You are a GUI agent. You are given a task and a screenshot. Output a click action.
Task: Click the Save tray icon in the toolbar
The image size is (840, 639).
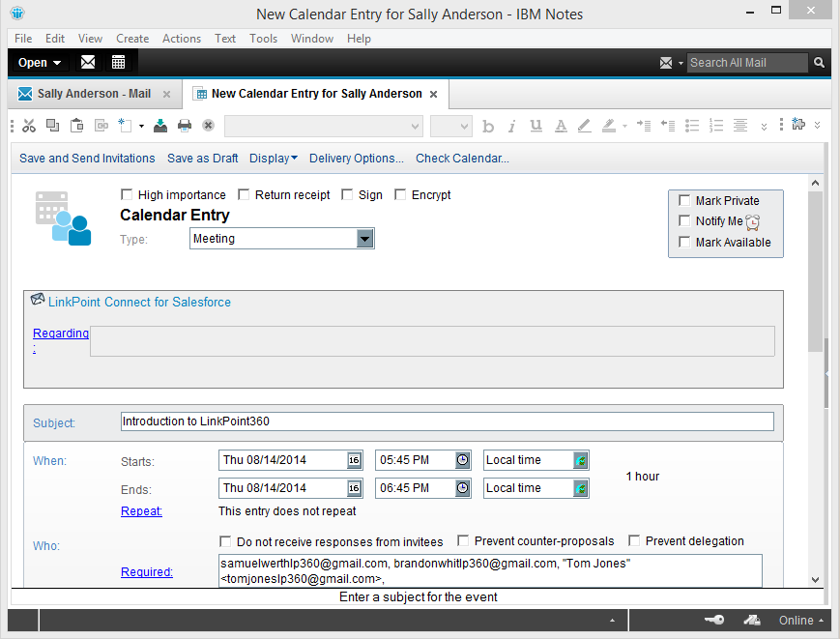(x=160, y=126)
